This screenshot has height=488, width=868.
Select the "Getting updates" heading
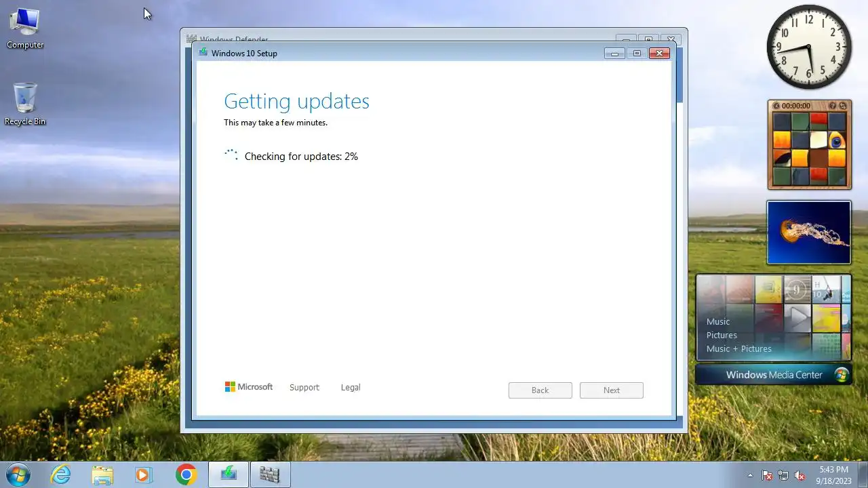(296, 102)
